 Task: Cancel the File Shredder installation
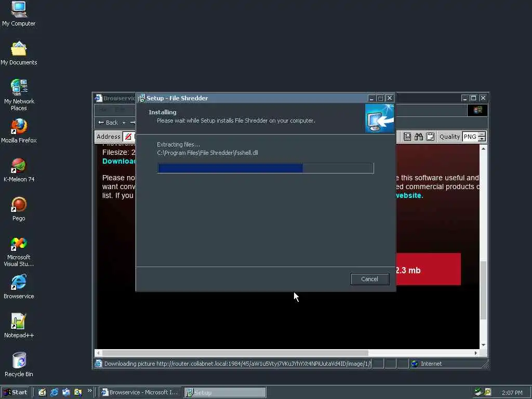(370, 279)
